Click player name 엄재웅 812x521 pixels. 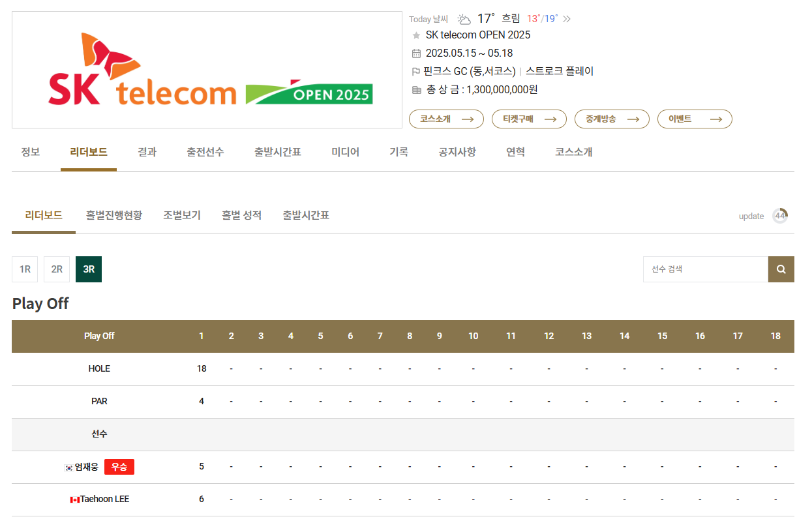(87, 467)
